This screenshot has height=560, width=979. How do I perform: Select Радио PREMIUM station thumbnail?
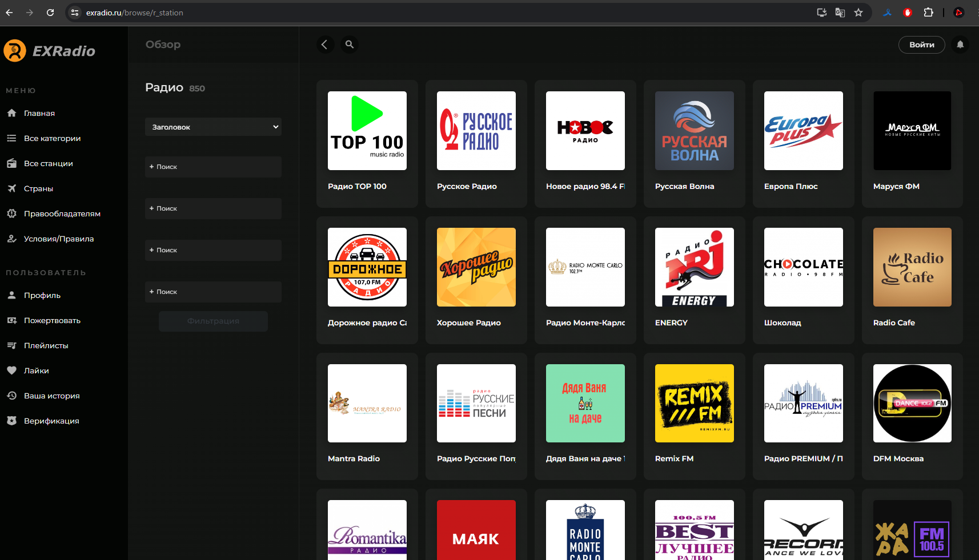tap(804, 403)
